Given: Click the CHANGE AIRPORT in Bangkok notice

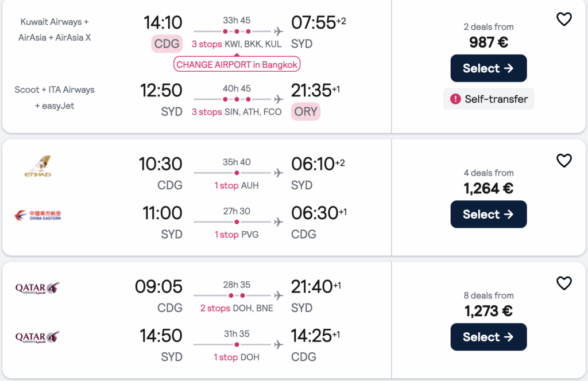Looking at the screenshot, I should click(x=237, y=64).
